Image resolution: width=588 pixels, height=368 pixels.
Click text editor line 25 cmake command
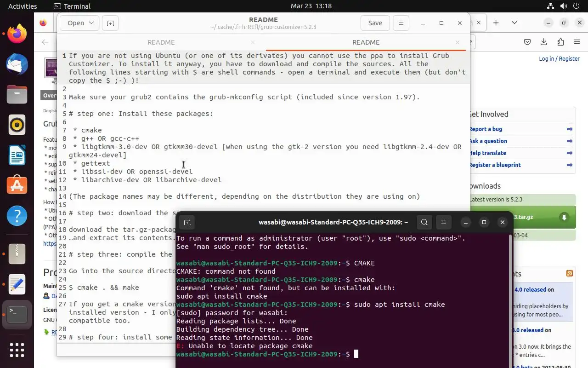104,287
